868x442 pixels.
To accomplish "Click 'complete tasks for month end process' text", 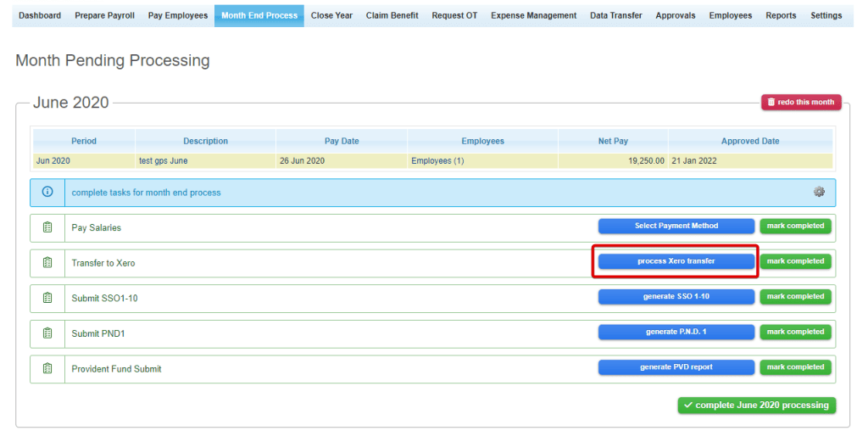I will point(146,193).
